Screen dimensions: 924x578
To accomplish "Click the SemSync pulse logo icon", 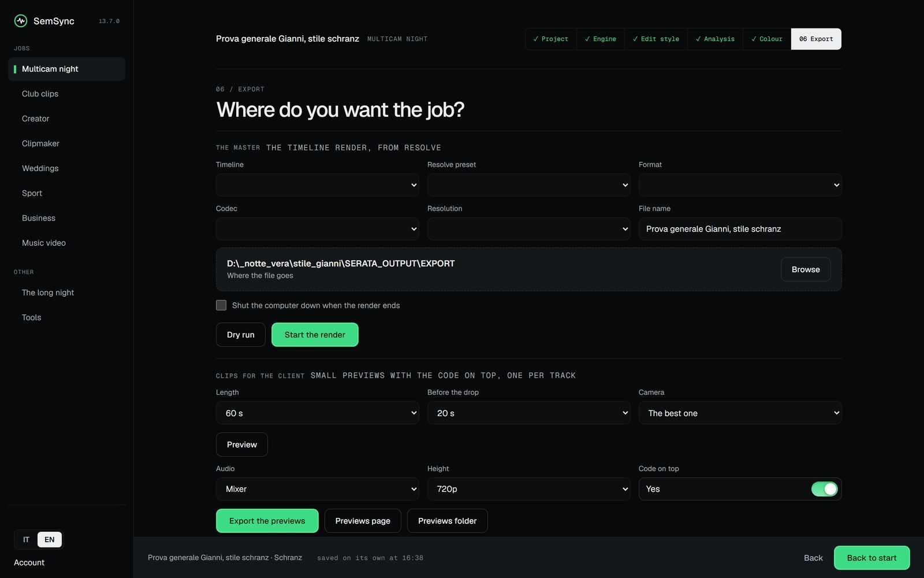I will (21, 21).
